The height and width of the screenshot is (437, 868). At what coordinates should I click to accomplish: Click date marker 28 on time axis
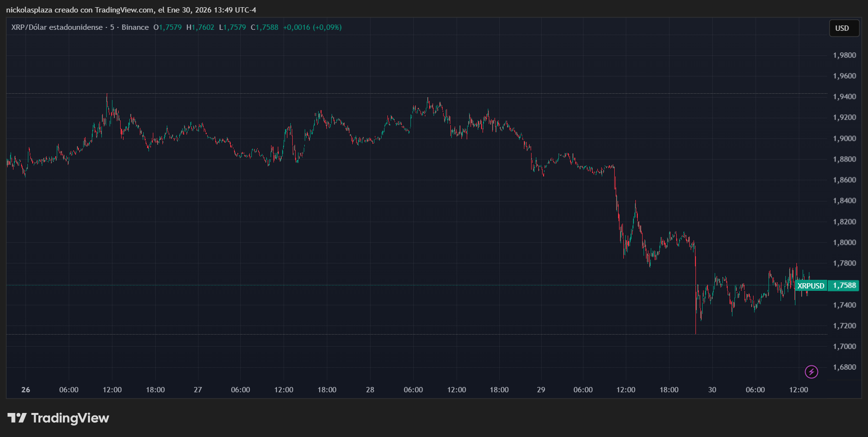(x=370, y=390)
